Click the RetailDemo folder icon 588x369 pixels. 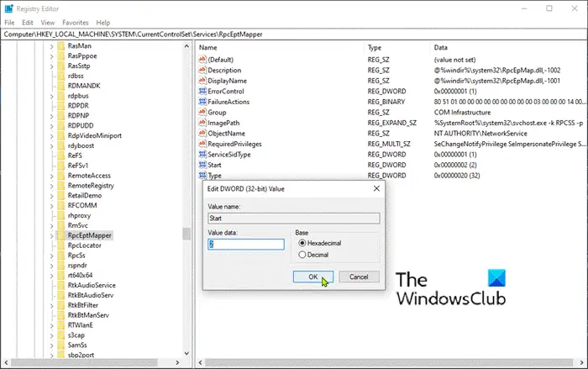click(x=61, y=196)
